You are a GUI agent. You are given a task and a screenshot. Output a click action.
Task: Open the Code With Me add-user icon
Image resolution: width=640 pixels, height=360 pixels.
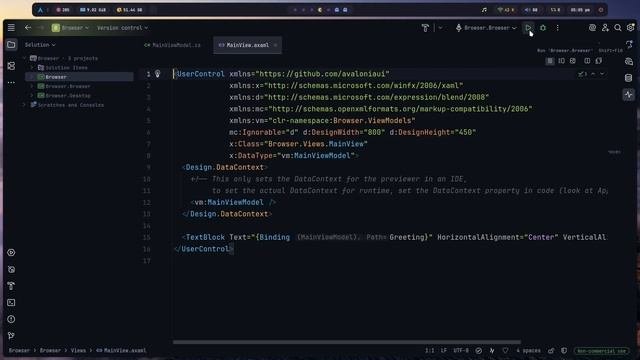(x=605, y=28)
